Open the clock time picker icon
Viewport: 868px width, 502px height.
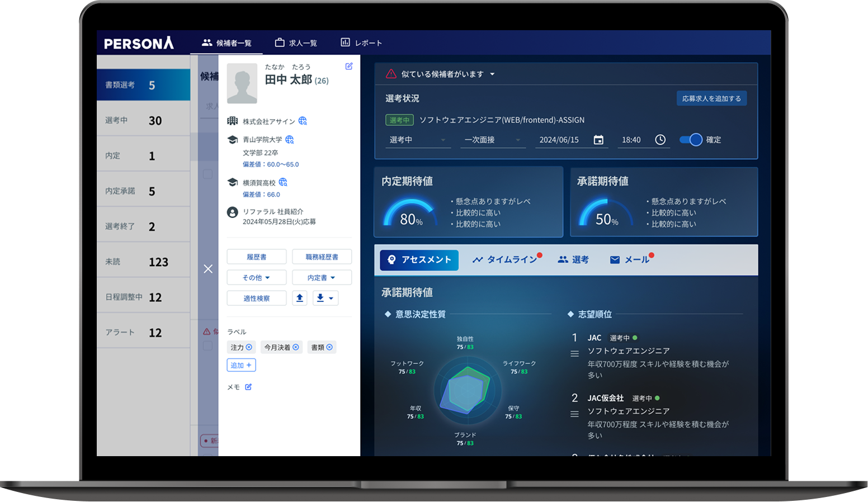pyautogui.click(x=660, y=140)
